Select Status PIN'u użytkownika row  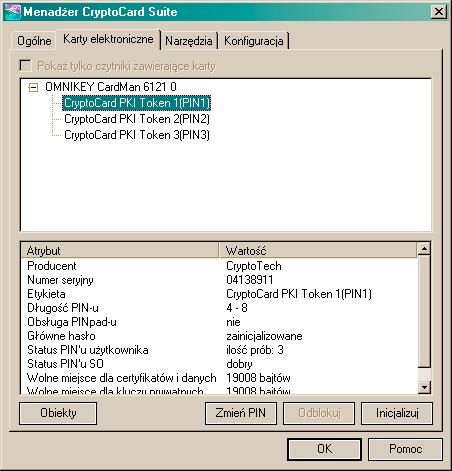(x=219, y=350)
